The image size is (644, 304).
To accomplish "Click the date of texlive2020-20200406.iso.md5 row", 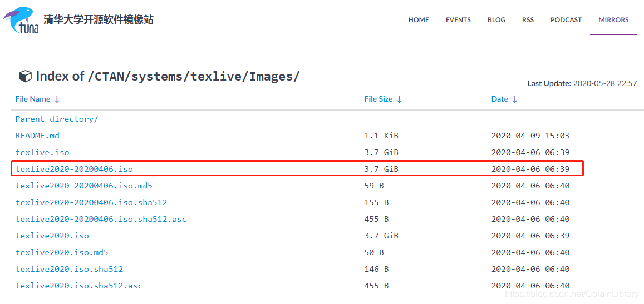I will pos(530,186).
